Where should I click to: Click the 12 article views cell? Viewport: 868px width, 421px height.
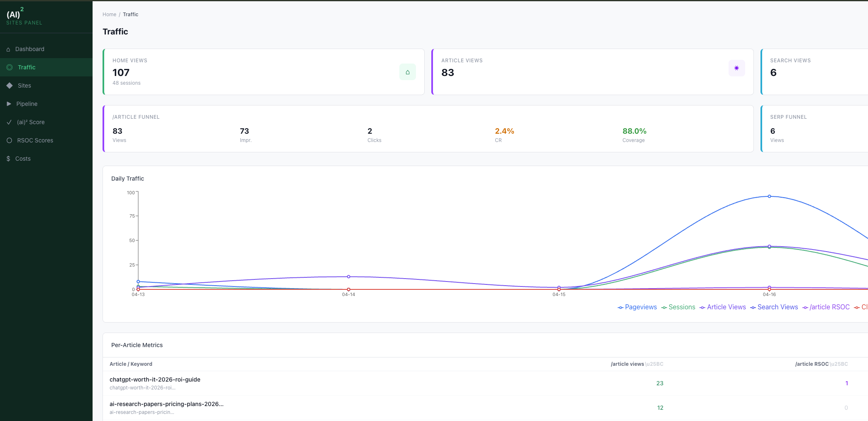pos(660,408)
